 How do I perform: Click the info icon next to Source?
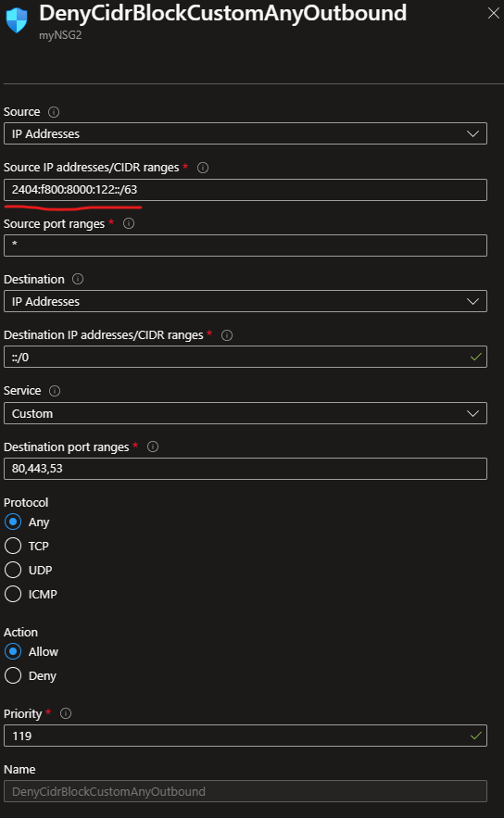(54, 112)
